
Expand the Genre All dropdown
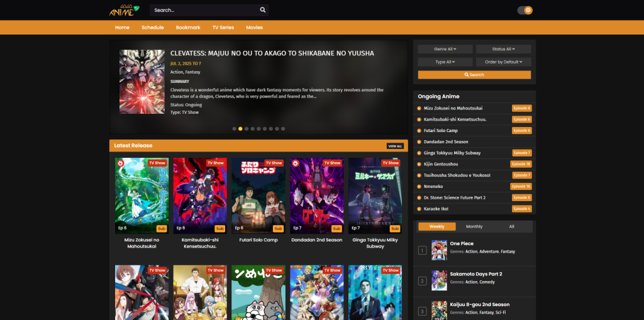pos(445,49)
